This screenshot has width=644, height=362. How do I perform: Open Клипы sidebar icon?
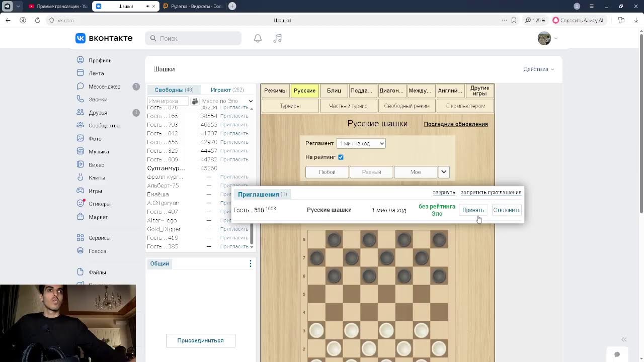coord(80,177)
